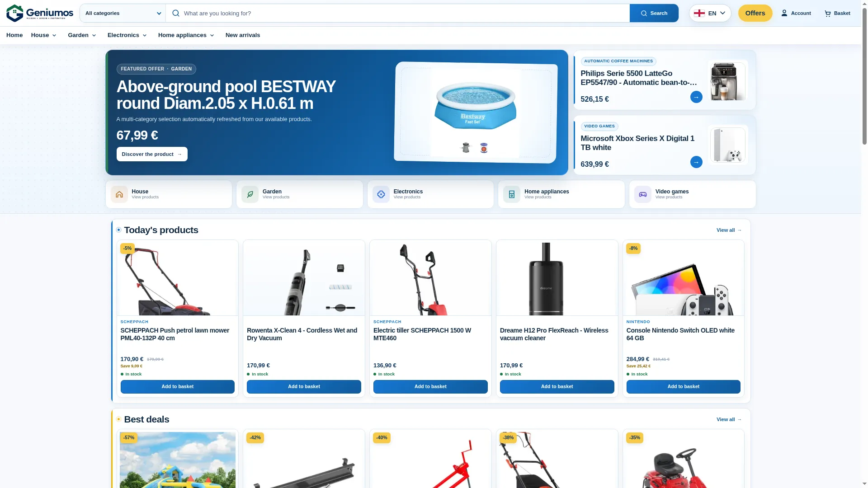This screenshot has height=488, width=868.
Task: Click 'VIDEO GAMES' tag on Xbox card
Action: [599, 127]
